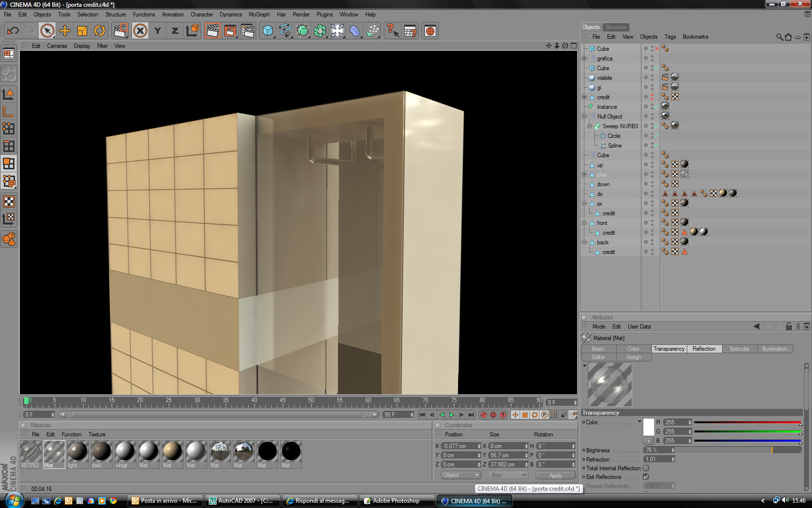The height and width of the screenshot is (508, 812).
Task: Click the Apply coordinates button
Action: [x=555, y=475]
